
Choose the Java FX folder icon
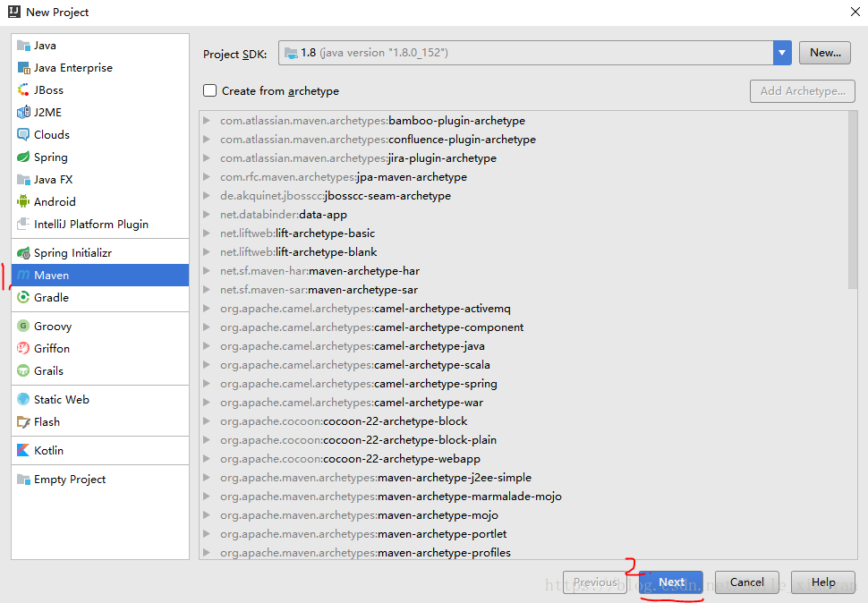pos(23,179)
